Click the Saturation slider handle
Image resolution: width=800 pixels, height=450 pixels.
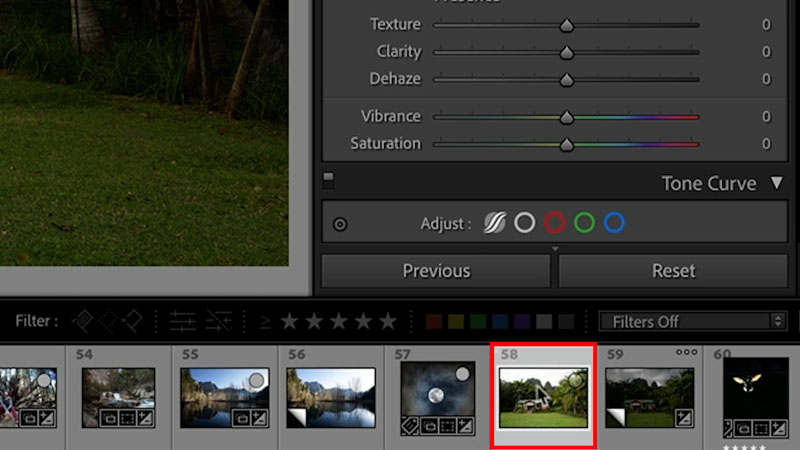(x=566, y=145)
